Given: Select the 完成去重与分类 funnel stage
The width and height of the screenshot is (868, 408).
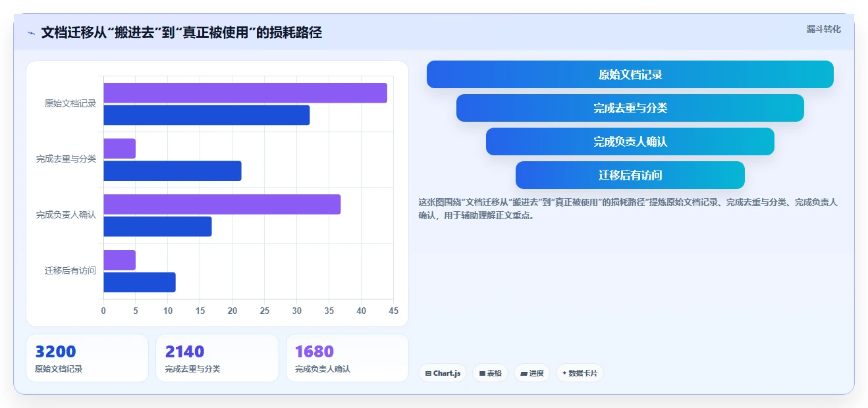Looking at the screenshot, I should 630,108.
